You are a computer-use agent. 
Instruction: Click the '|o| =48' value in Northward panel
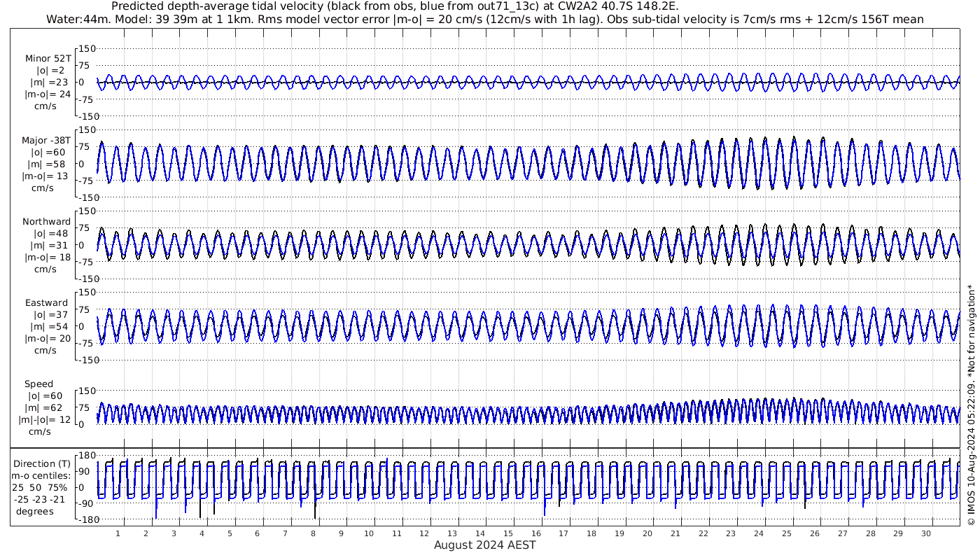52,233
